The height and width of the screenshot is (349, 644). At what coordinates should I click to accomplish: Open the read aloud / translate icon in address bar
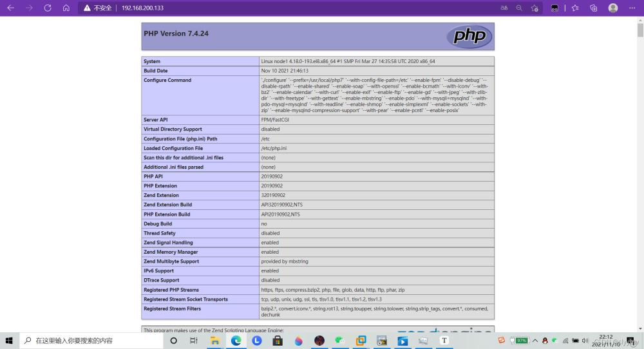click(x=504, y=8)
